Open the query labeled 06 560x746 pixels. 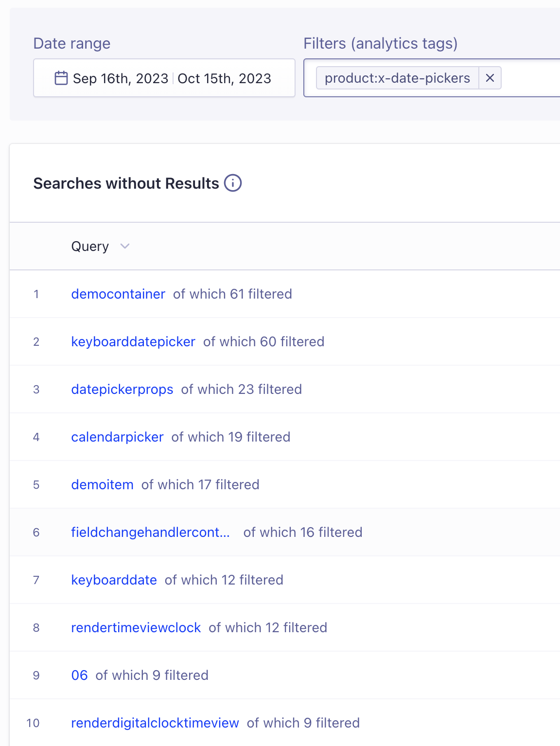[x=79, y=675]
